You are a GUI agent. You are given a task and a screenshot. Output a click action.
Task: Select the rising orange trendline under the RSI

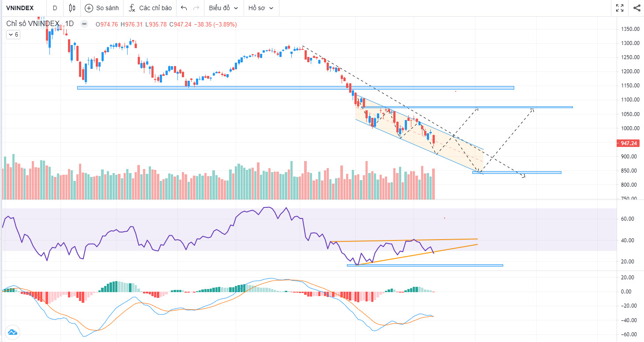417,254
